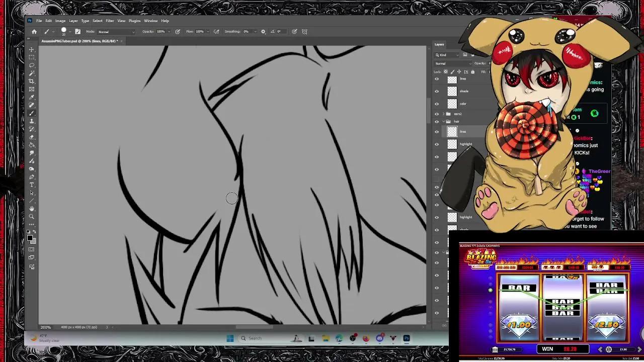The image size is (644, 362).
Task: Click the foreground color swatch
Action: (30, 238)
